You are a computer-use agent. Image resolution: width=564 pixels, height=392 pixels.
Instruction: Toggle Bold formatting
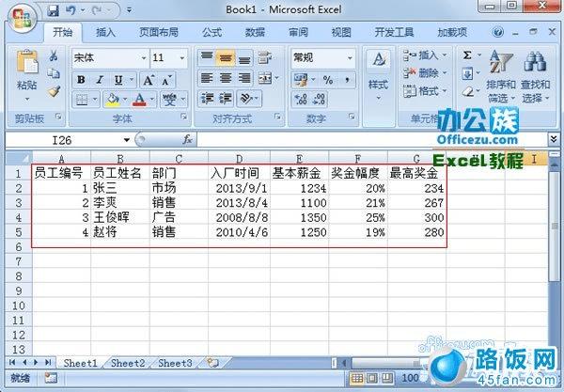tap(81, 80)
